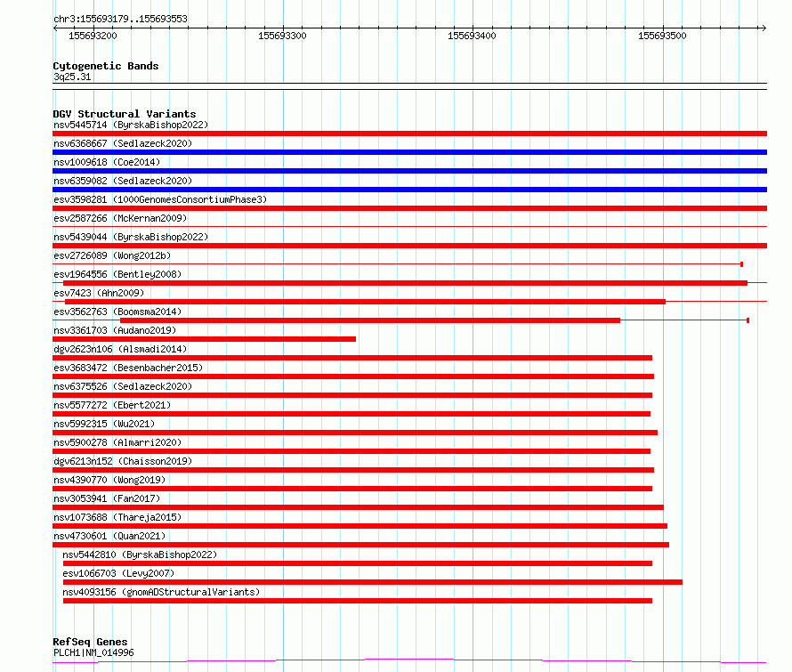Open esv2726089 (Wong2012b) variant label
This screenshot has width=792, height=672.
tap(112, 255)
